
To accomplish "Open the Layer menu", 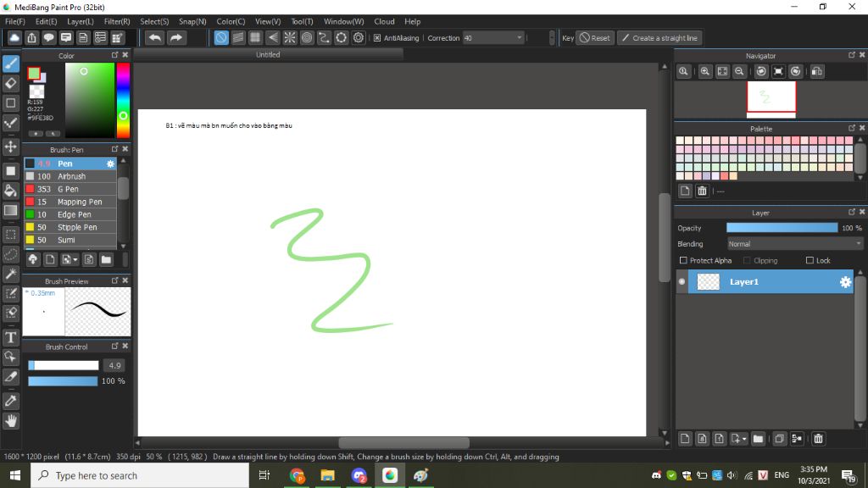I will tap(81, 21).
